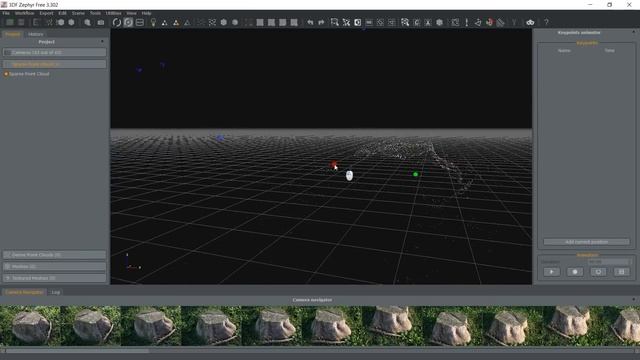Open the Edit menu
The width and height of the screenshot is (640, 360).
click(x=62, y=13)
